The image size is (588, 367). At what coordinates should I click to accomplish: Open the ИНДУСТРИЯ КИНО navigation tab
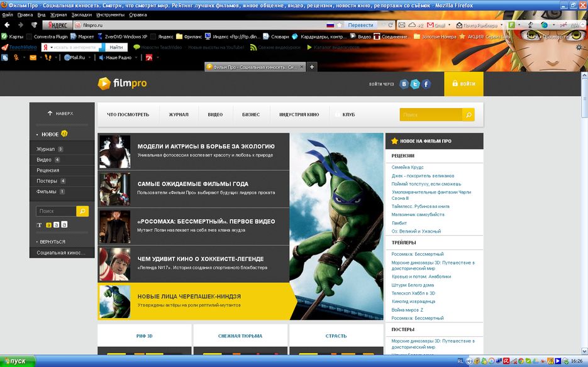[299, 115]
